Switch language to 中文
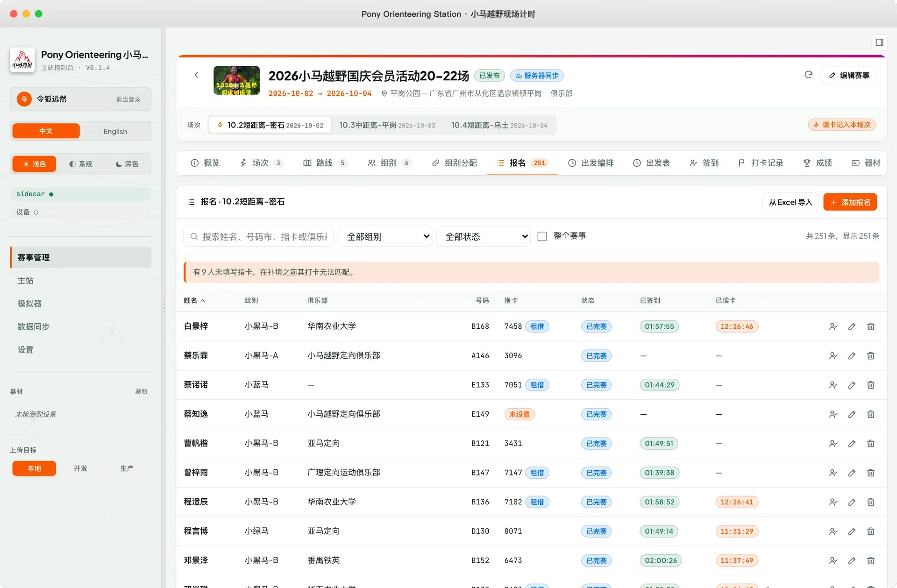Screen dimensions: 897x588 tap(46, 131)
